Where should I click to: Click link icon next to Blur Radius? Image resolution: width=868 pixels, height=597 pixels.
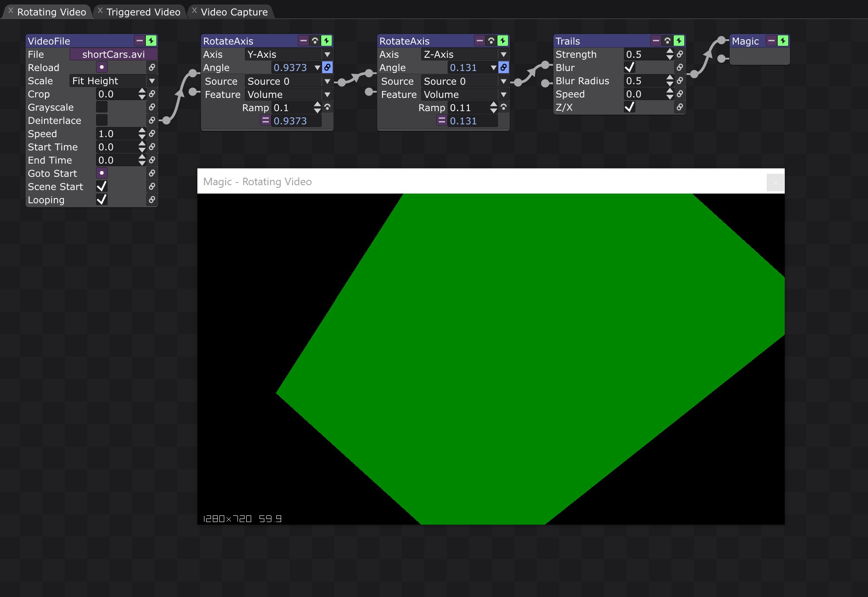coord(680,81)
